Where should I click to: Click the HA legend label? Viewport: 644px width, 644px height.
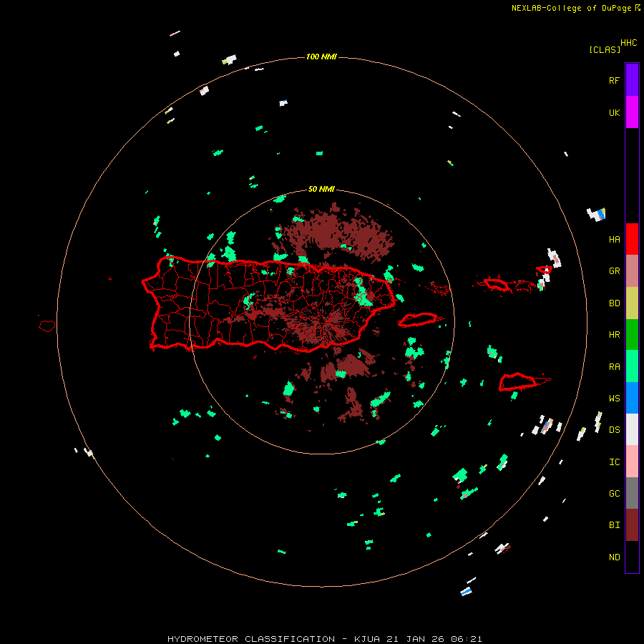pyautogui.click(x=614, y=240)
